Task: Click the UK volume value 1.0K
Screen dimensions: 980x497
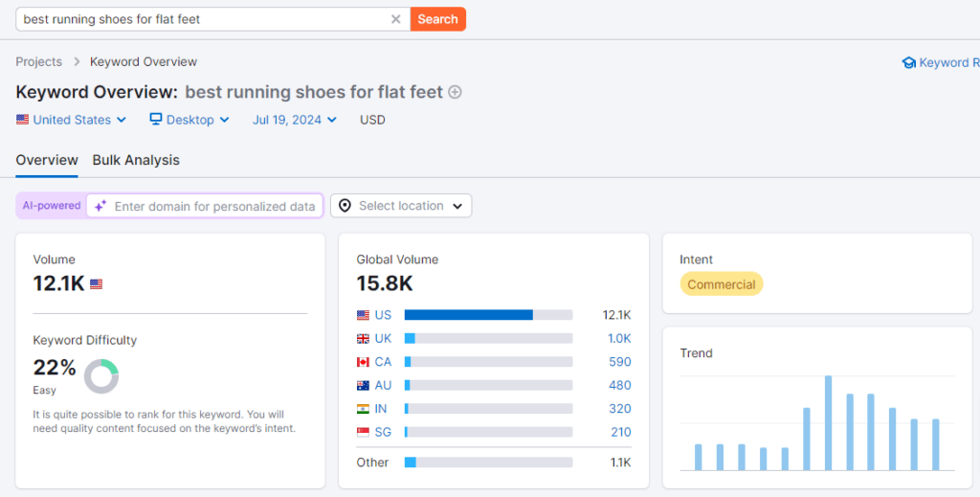Action: (619, 338)
